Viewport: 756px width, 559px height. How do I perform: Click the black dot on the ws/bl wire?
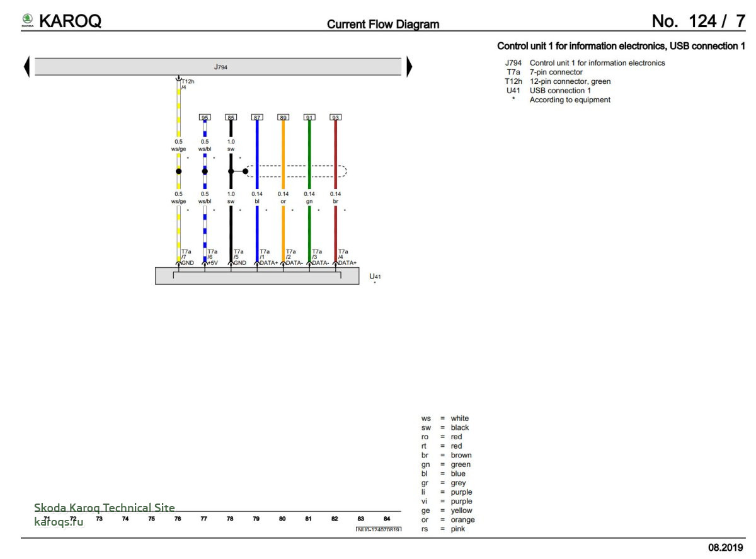[205, 171]
